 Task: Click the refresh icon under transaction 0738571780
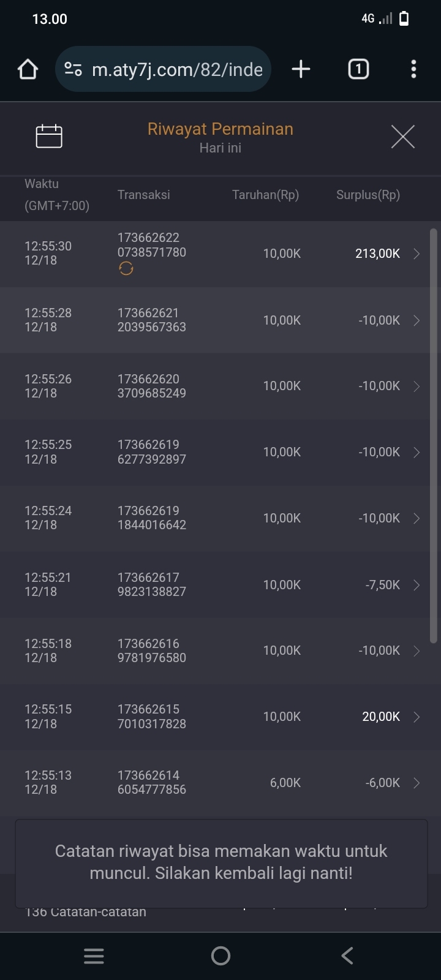click(126, 269)
